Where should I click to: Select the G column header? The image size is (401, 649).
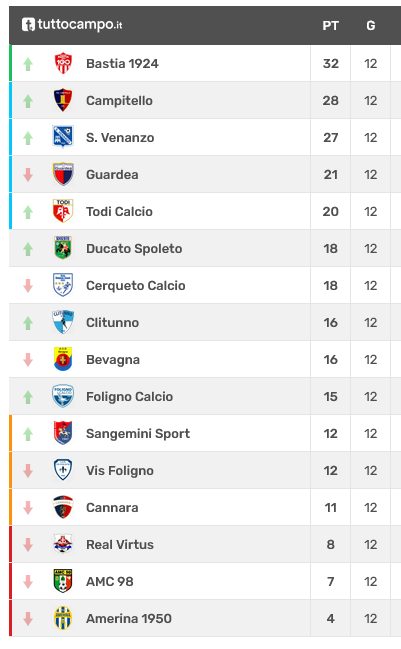(370, 26)
